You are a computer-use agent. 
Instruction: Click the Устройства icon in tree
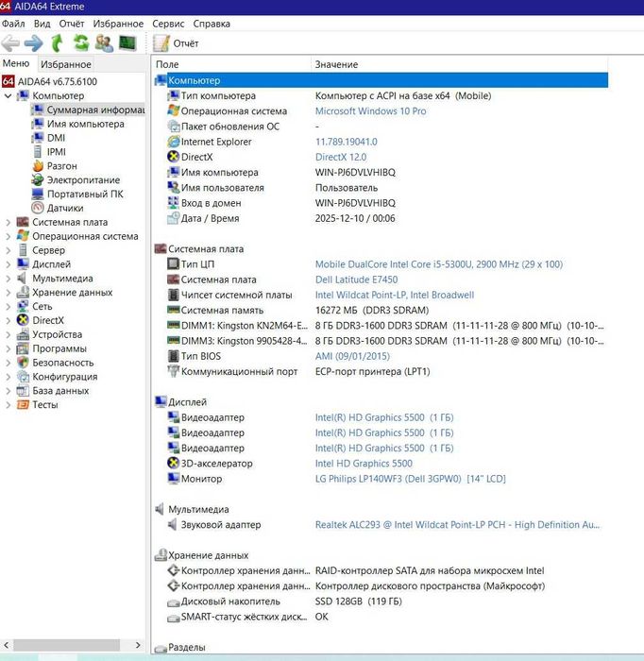coord(23,334)
